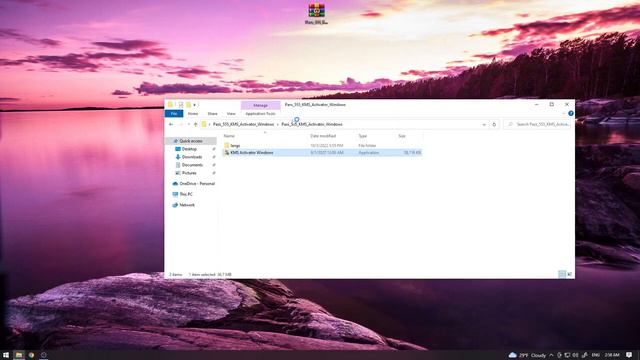This screenshot has width=640, height=360.
Task: Click the Properties quick access toolbar icon
Action: click(x=181, y=105)
